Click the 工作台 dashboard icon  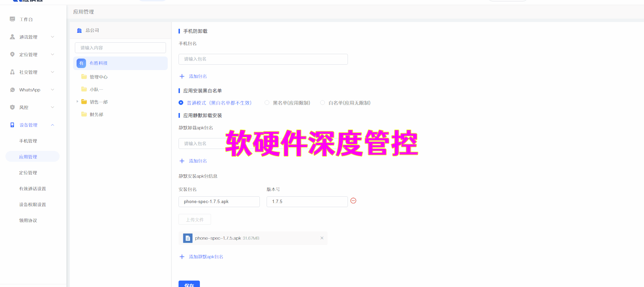pos(13,19)
